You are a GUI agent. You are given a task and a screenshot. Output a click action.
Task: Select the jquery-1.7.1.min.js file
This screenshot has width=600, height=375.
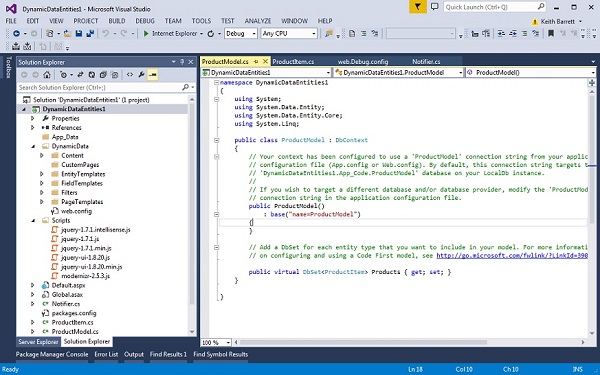[86, 248]
